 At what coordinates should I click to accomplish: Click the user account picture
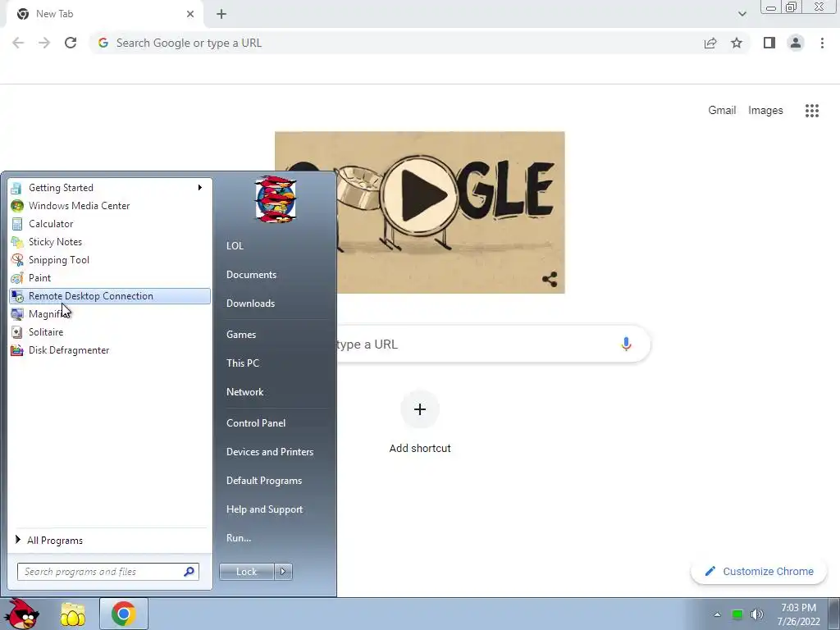276,199
